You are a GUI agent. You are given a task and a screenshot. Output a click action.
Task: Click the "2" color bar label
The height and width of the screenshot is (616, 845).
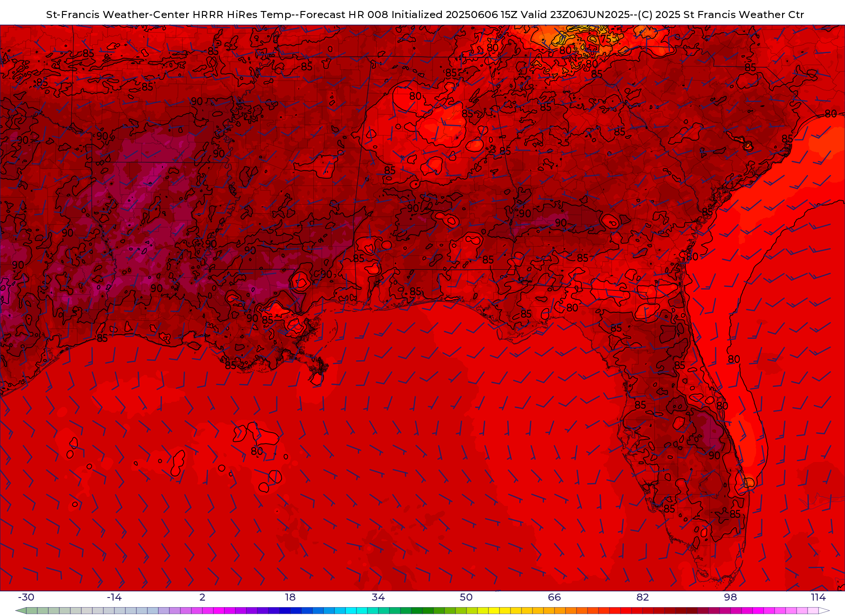(202, 597)
